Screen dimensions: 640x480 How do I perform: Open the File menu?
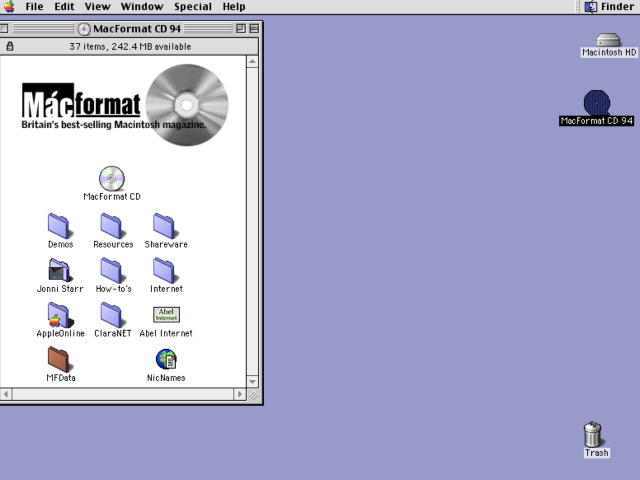tap(34, 7)
